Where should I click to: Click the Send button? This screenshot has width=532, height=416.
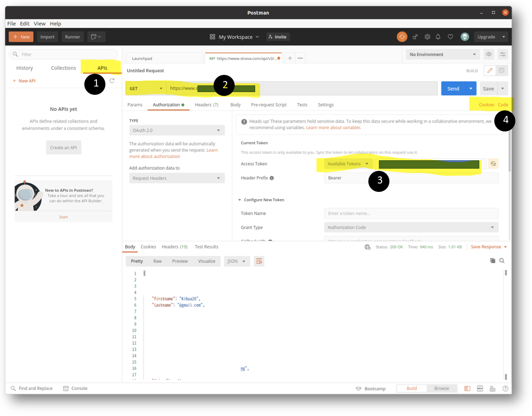pos(453,89)
